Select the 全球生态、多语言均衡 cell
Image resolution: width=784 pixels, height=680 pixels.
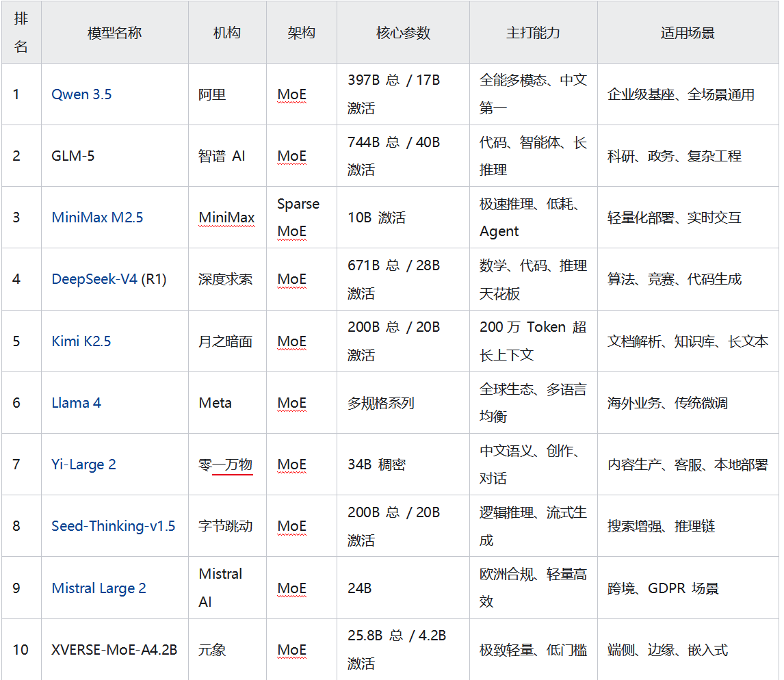[x=534, y=402]
